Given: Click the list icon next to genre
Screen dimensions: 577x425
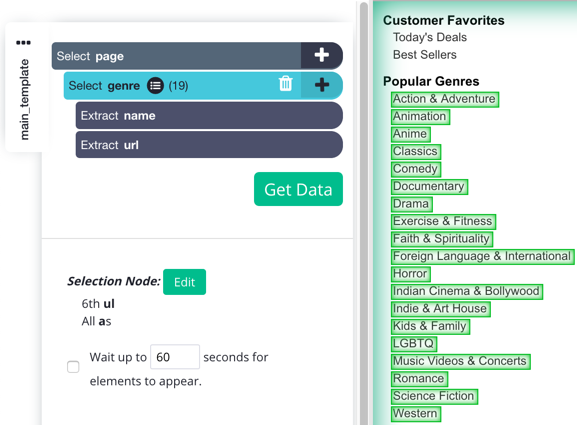Looking at the screenshot, I should coord(155,86).
